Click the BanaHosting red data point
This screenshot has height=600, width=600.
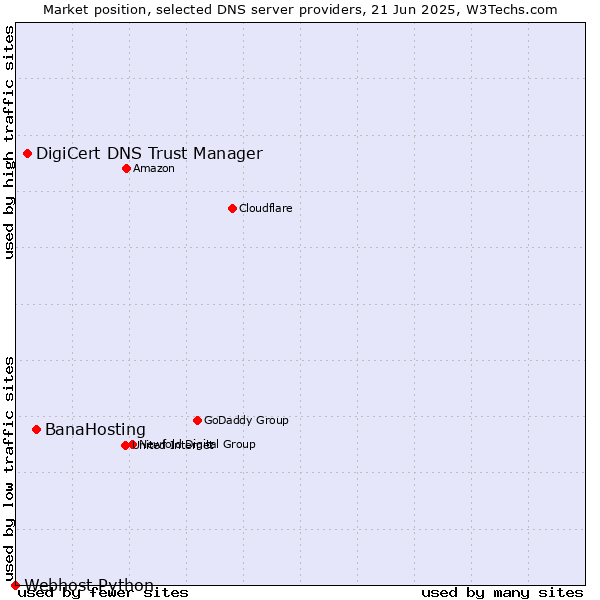[x=36, y=430]
